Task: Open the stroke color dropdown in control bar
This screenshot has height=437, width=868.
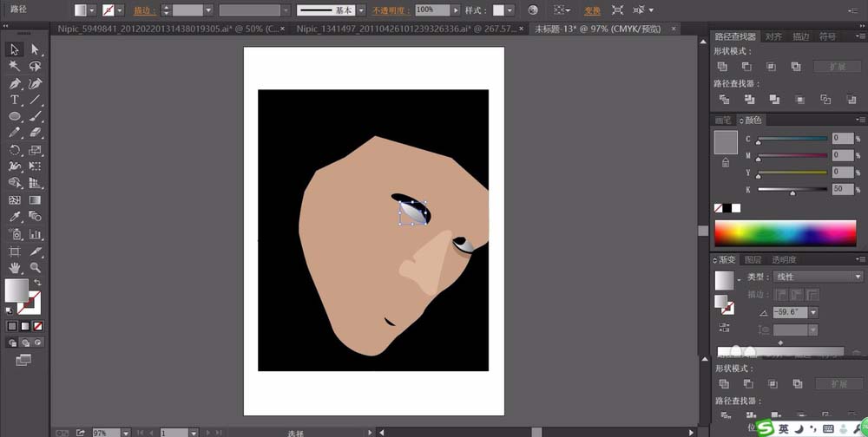Action: click(120, 10)
